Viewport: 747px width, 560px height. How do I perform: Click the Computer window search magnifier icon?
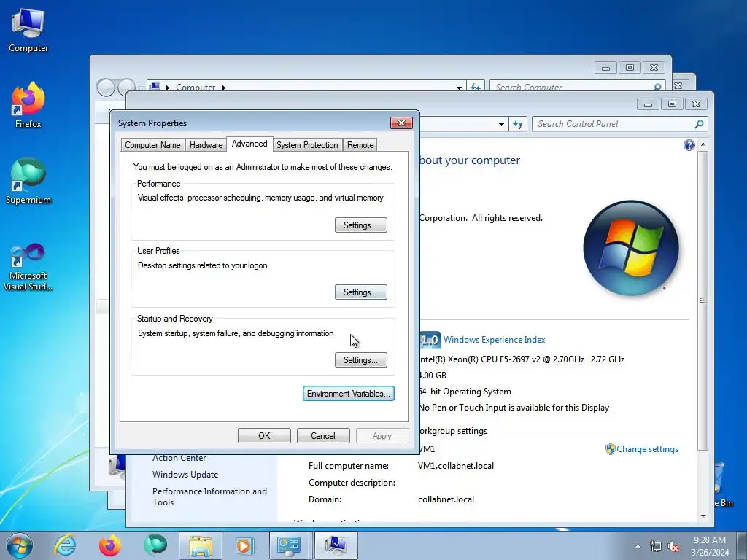(x=657, y=87)
